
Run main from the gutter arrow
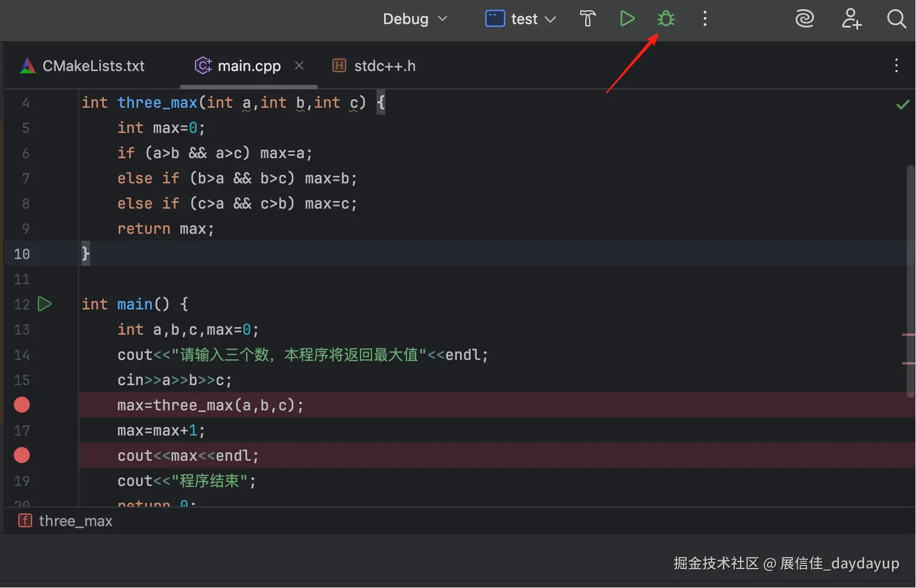click(45, 304)
